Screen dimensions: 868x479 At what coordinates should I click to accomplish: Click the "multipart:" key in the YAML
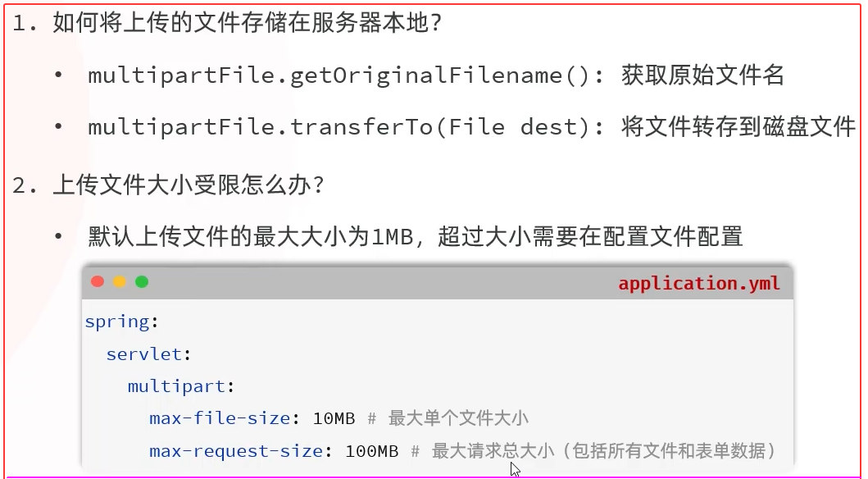[x=180, y=386]
